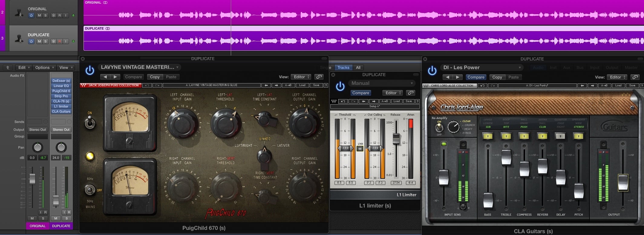Toggle CLA Guitars Re-Amplify ON/OFF switch
The height and width of the screenshot is (235, 644).
point(439,128)
